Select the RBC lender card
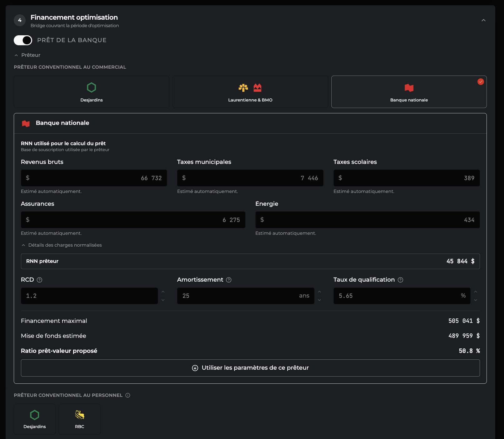 pyautogui.click(x=80, y=419)
